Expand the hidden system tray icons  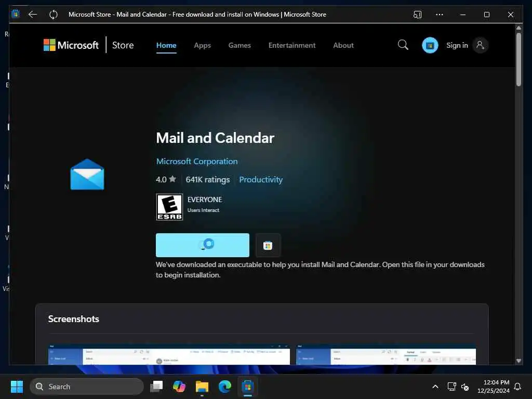tap(435, 387)
